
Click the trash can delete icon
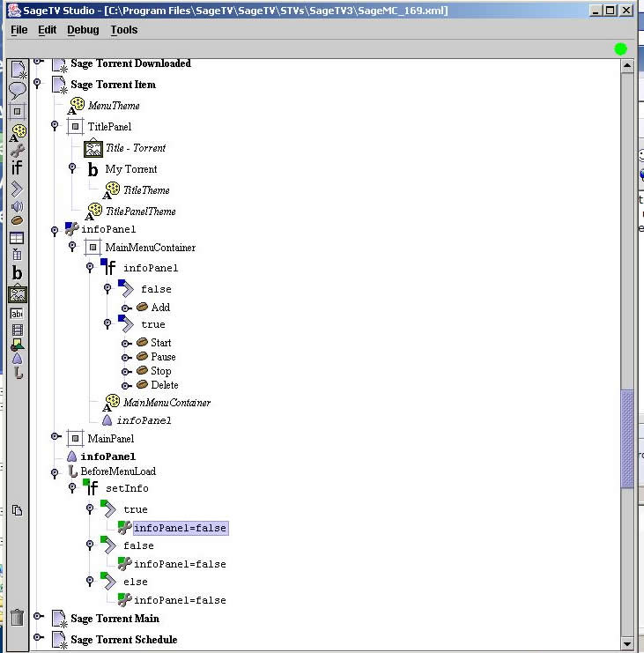[17, 617]
